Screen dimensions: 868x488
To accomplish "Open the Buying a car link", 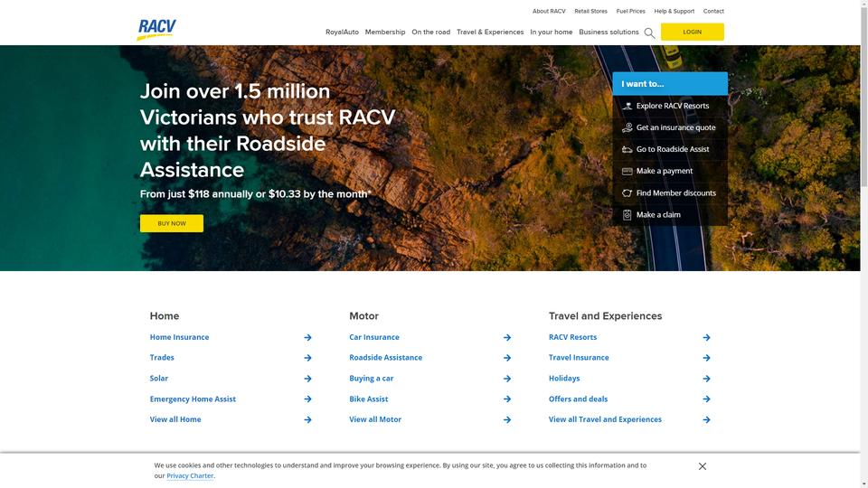I will click(372, 379).
